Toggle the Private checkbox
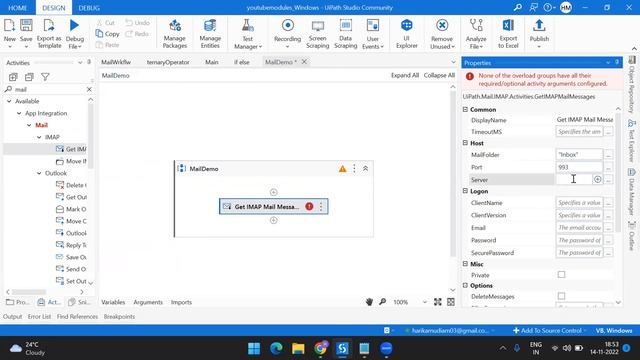Screen dimensions: 640x360 pos(562,275)
